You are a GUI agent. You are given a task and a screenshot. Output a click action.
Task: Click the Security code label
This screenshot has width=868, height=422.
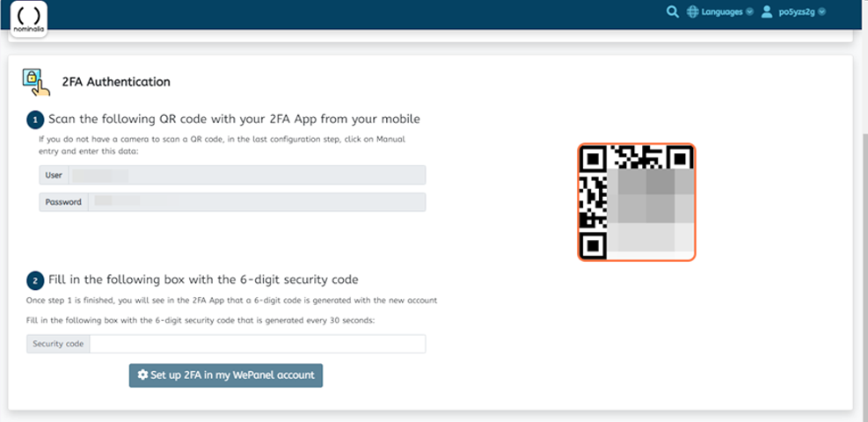tap(58, 344)
